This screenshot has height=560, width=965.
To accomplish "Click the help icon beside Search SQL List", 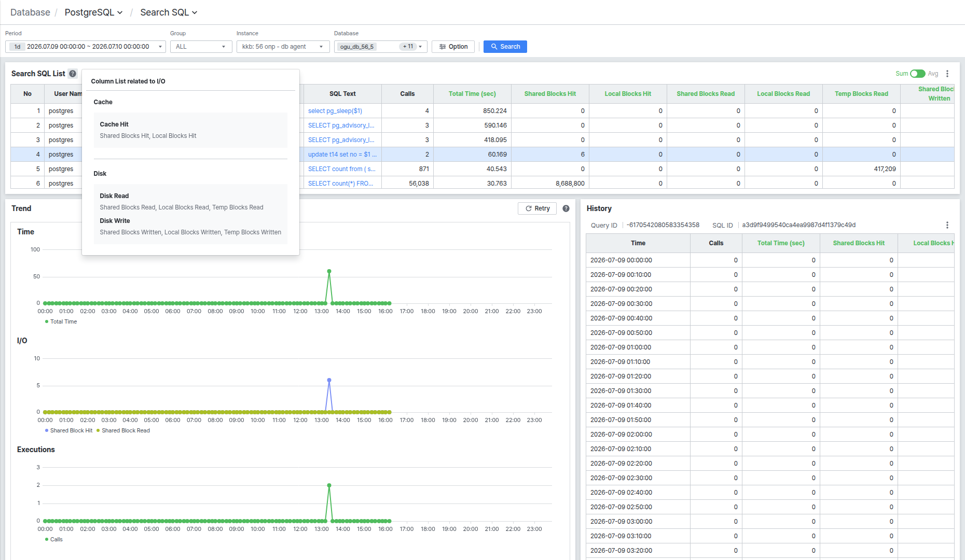I will coord(73,74).
